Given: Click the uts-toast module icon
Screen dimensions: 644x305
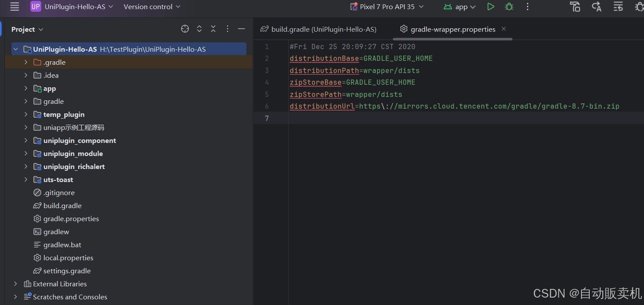Looking at the screenshot, I should coord(37,179).
